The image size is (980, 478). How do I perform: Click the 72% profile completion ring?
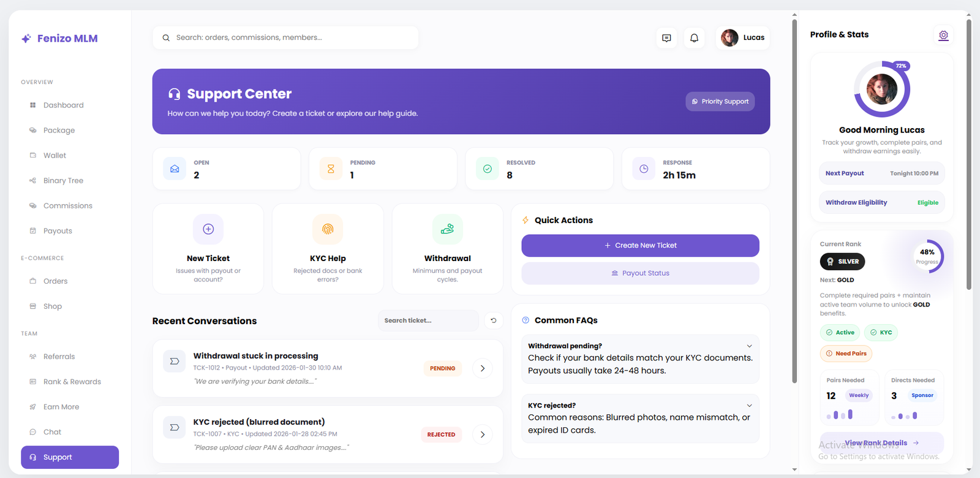(882, 89)
